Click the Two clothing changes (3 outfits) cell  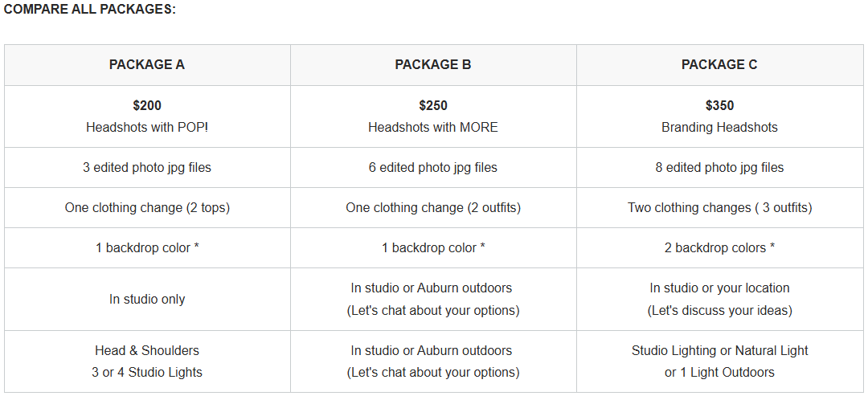[x=719, y=207]
